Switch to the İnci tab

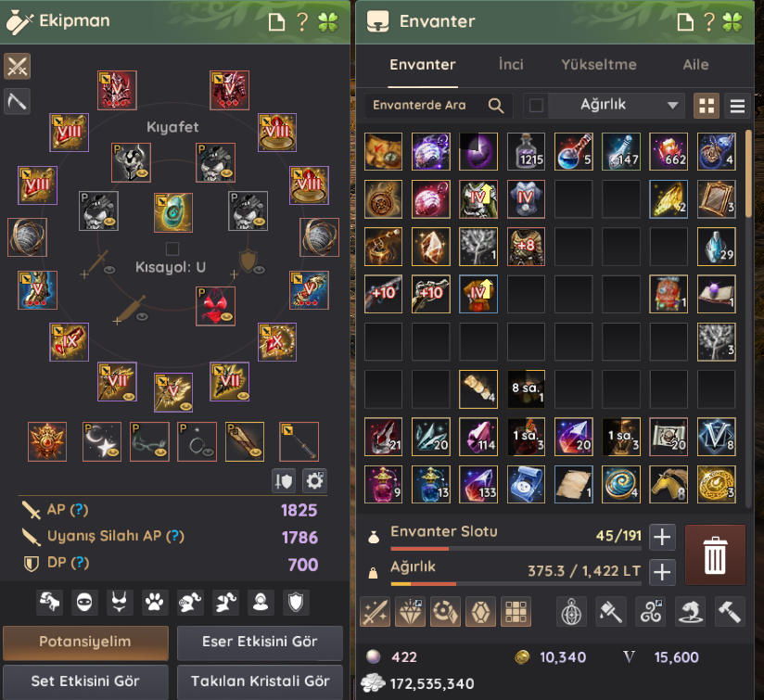511,65
